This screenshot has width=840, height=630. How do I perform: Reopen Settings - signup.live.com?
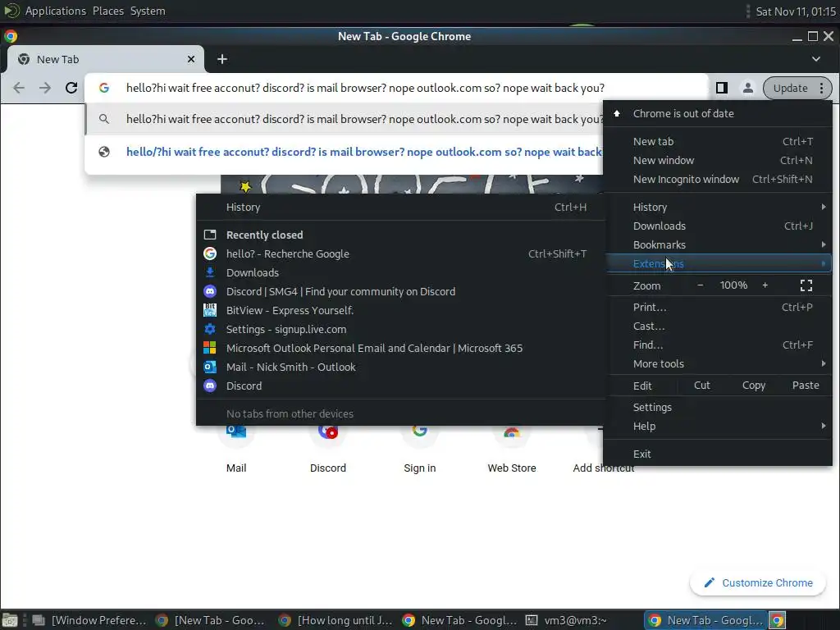click(400, 330)
